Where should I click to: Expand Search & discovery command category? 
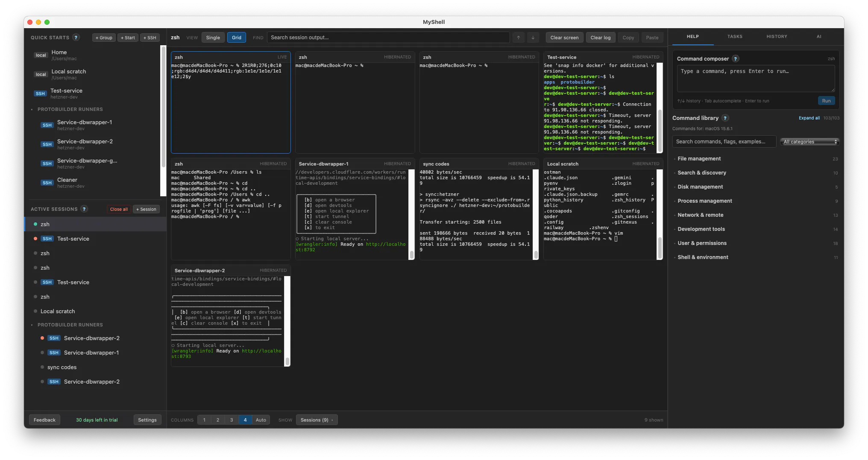click(x=756, y=173)
